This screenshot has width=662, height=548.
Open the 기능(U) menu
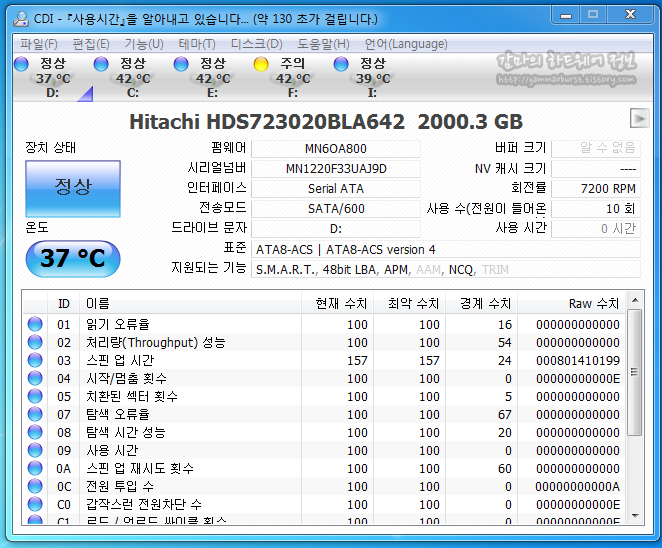click(x=144, y=44)
